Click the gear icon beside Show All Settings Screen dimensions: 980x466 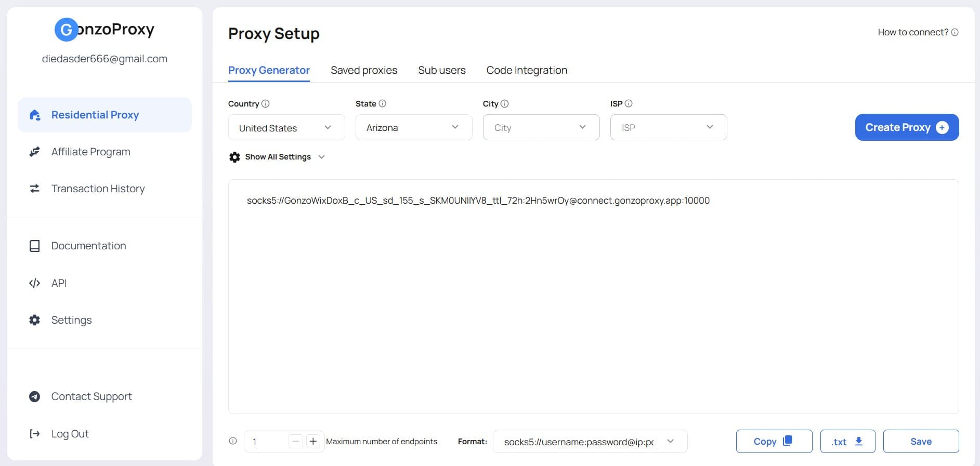[x=234, y=157]
